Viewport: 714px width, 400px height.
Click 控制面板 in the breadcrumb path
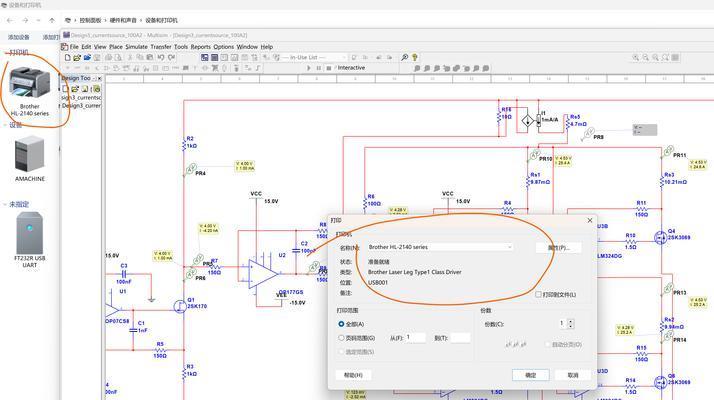[x=90, y=21]
